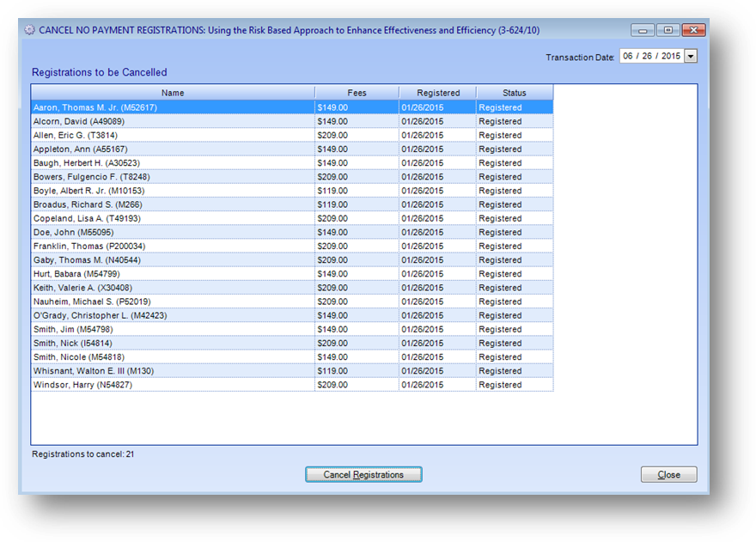Image resolution: width=756 pixels, height=542 pixels.
Task: Select the row for Smith, Nick (I54814)
Action: click(292, 344)
